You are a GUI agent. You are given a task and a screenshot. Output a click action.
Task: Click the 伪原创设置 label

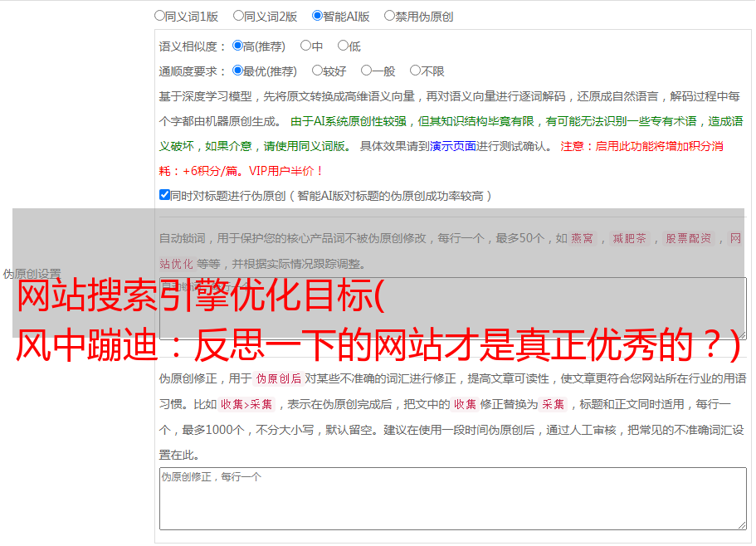point(32,274)
